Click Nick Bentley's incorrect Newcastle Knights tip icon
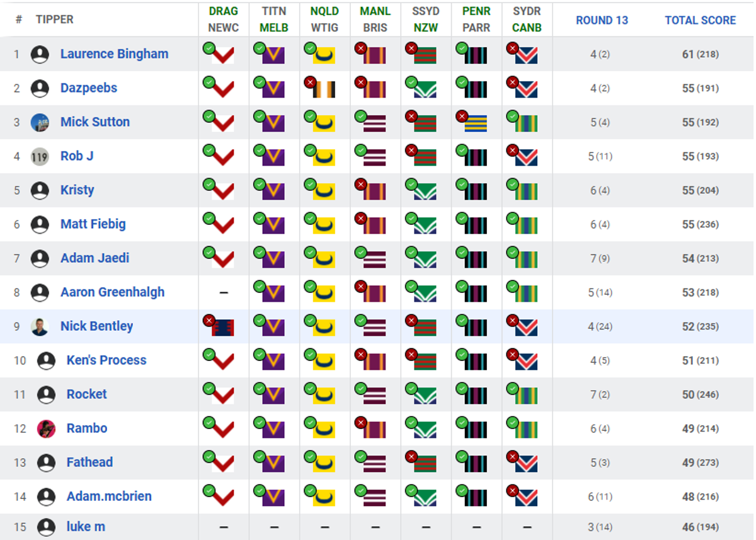The height and width of the screenshot is (540, 756). click(x=219, y=325)
